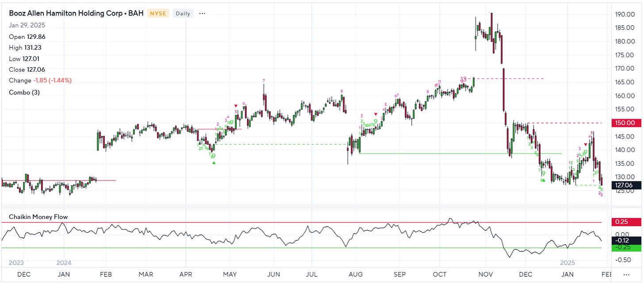Click the 165.00 price axis label
The width and height of the screenshot is (644, 284).
(x=625, y=82)
